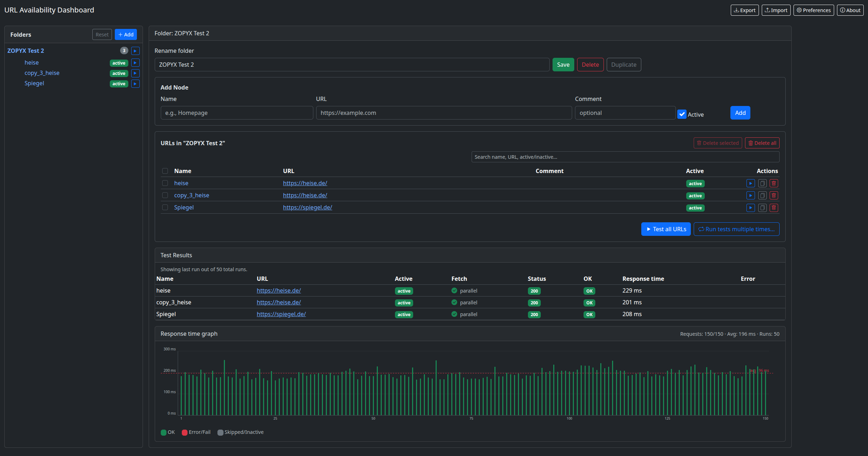
Task: Run copy_3_heise test from sidebar
Action: click(x=135, y=73)
